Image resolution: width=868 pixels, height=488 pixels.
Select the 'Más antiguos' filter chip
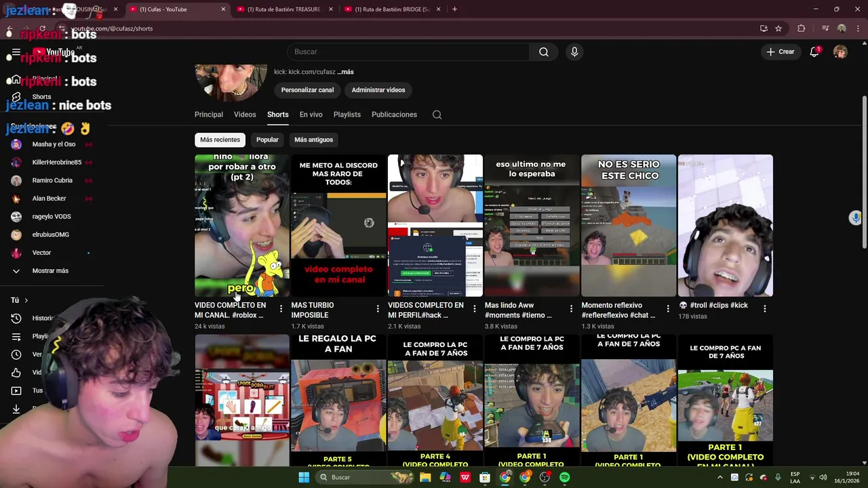tap(313, 140)
